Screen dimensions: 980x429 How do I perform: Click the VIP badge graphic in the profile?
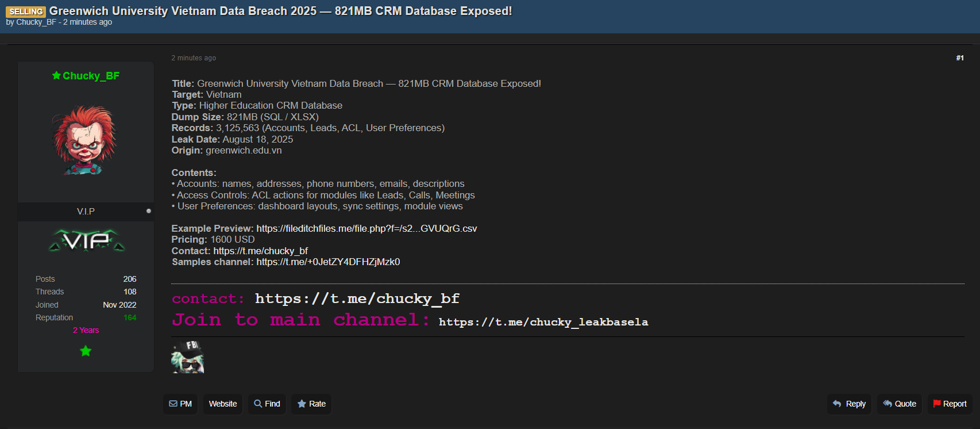pos(86,240)
